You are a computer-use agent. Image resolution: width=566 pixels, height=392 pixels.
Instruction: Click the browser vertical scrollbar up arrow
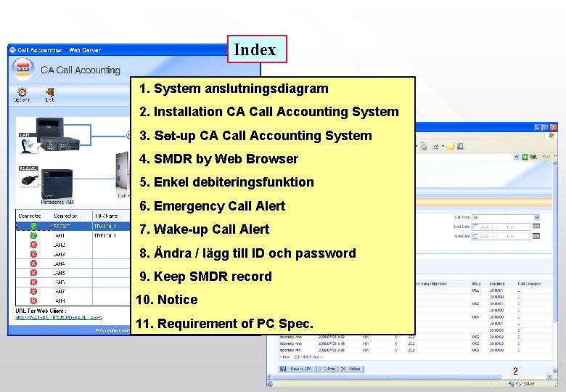tap(555, 164)
